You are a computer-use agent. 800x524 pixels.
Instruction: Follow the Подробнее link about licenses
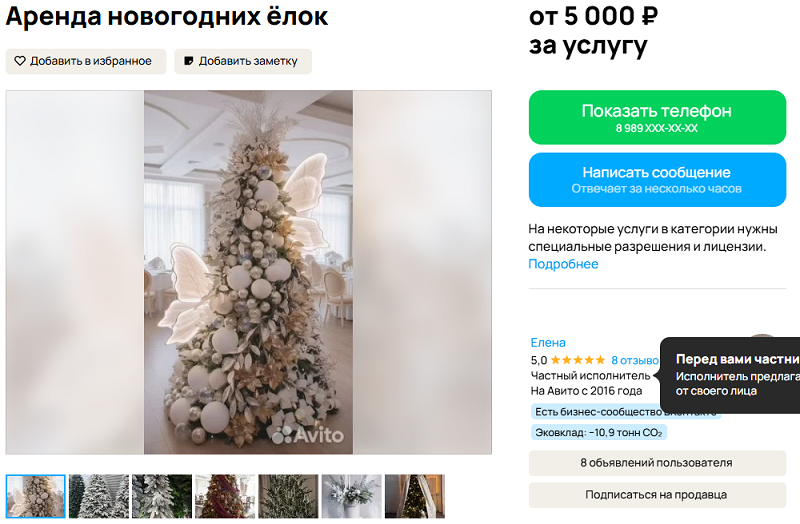(563, 264)
